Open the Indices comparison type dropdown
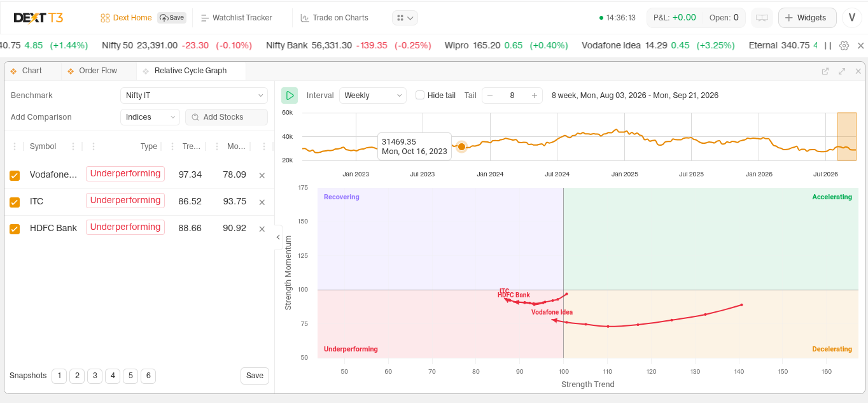Viewport: 868px width, 403px height. pyautogui.click(x=150, y=117)
